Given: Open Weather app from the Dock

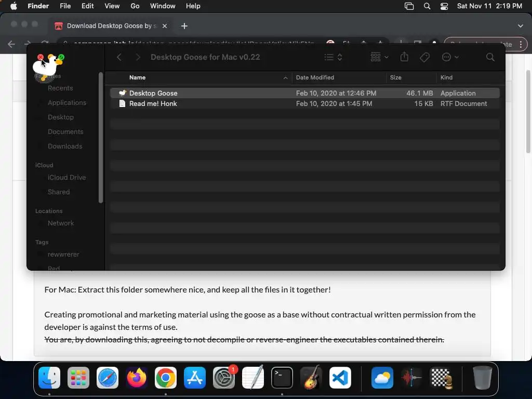Looking at the screenshot, I should [x=382, y=378].
